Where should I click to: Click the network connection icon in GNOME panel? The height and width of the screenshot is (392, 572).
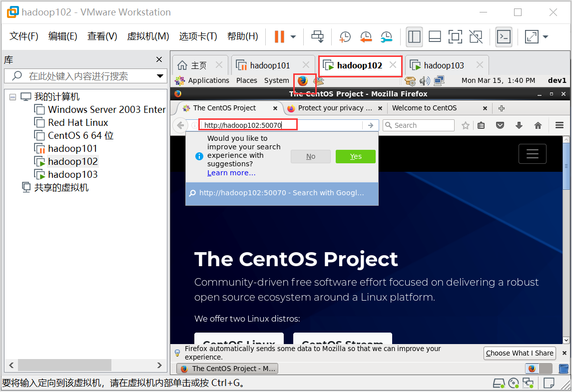coord(439,80)
